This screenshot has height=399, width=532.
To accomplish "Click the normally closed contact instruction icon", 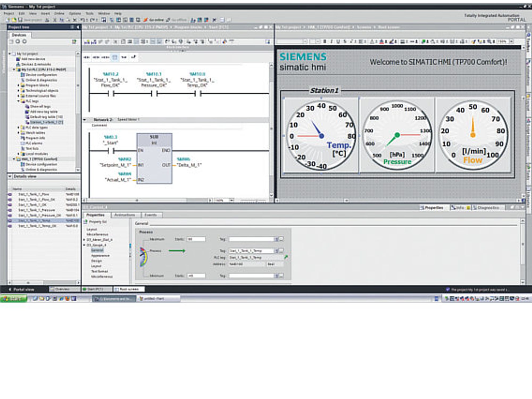I will (x=96, y=57).
